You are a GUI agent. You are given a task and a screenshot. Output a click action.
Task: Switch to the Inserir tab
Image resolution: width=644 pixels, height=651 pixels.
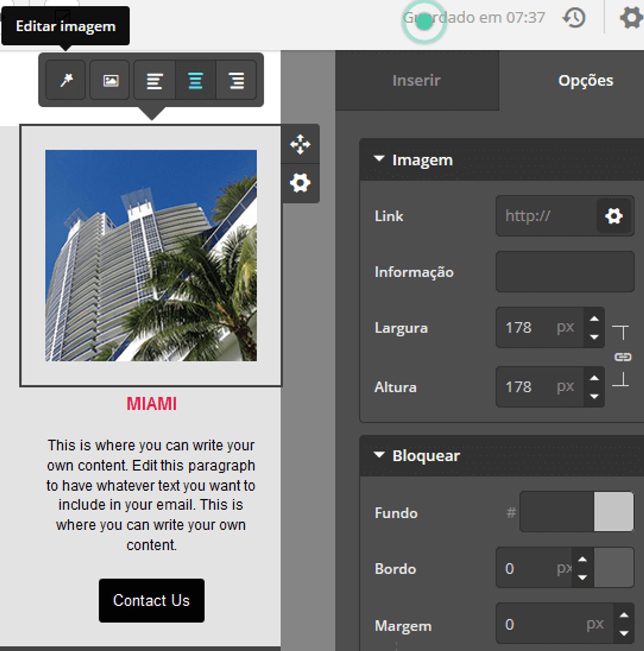417,80
